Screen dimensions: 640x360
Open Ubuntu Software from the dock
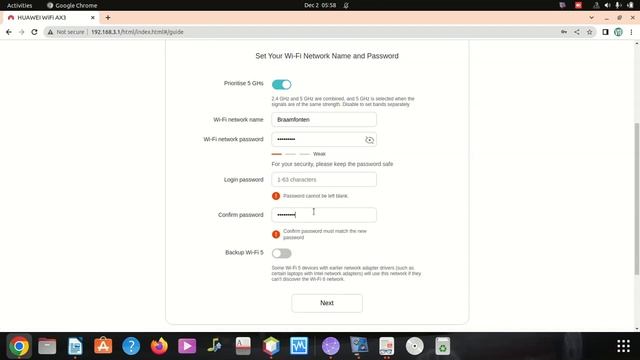[103, 346]
